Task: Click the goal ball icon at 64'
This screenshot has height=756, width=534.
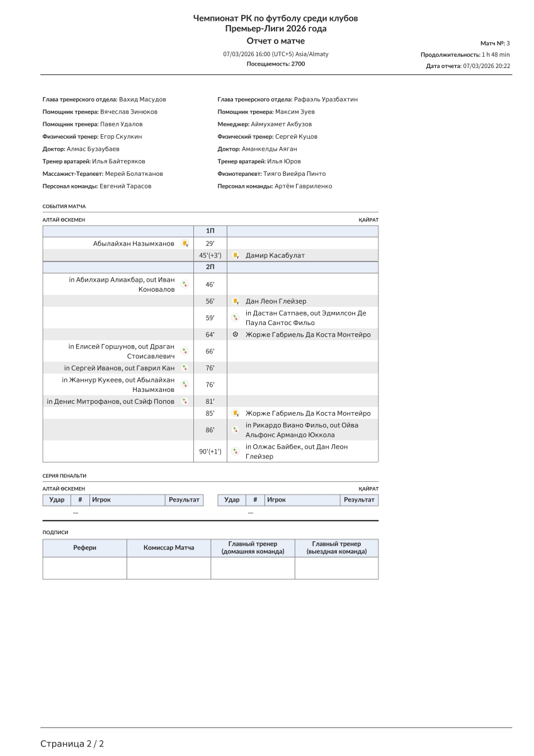Action: pyautogui.click(x=236, y=335)
